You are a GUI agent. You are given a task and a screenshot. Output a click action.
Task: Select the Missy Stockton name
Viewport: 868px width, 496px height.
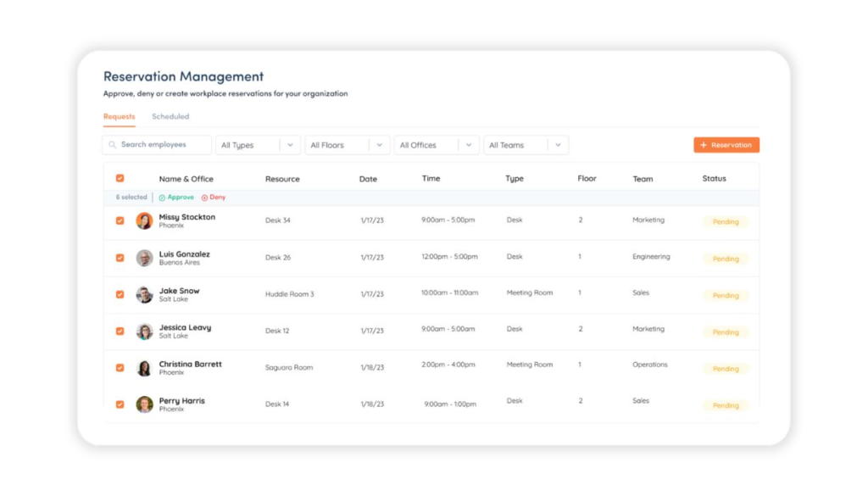[187, 217]
